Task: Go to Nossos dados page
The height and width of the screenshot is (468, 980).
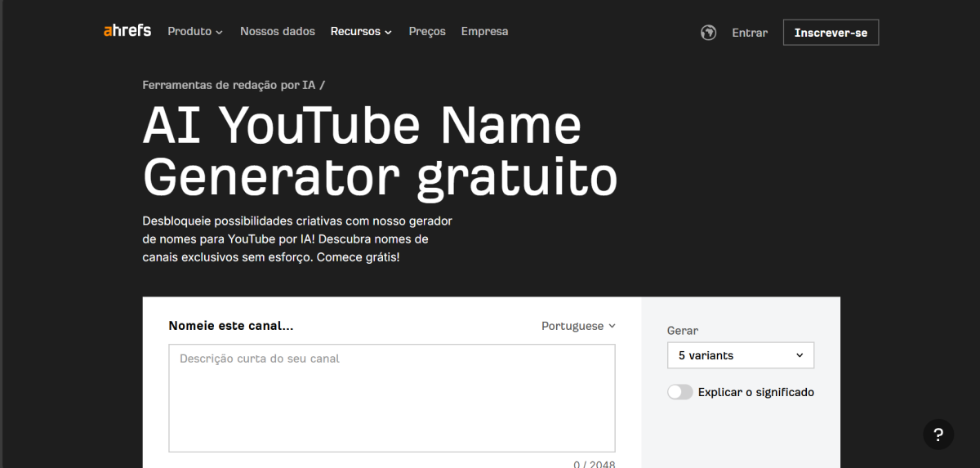Action: (x=278, y=31)
